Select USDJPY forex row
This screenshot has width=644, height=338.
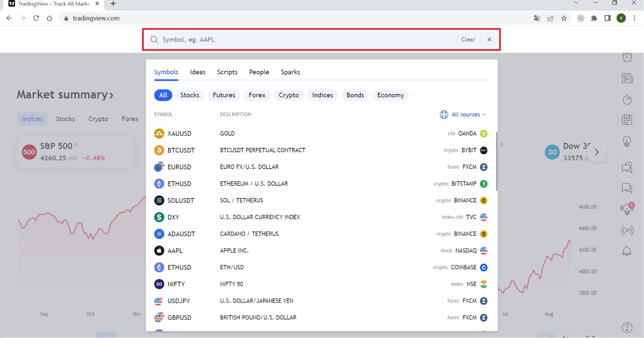(321, 300)
